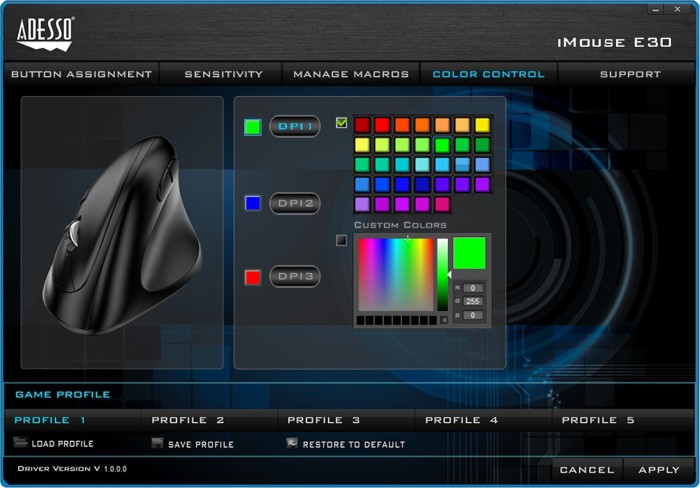Click the green color indicator beside DPI1
The width and height of the screenshot is (700, 488).
[x=252, y=127]
